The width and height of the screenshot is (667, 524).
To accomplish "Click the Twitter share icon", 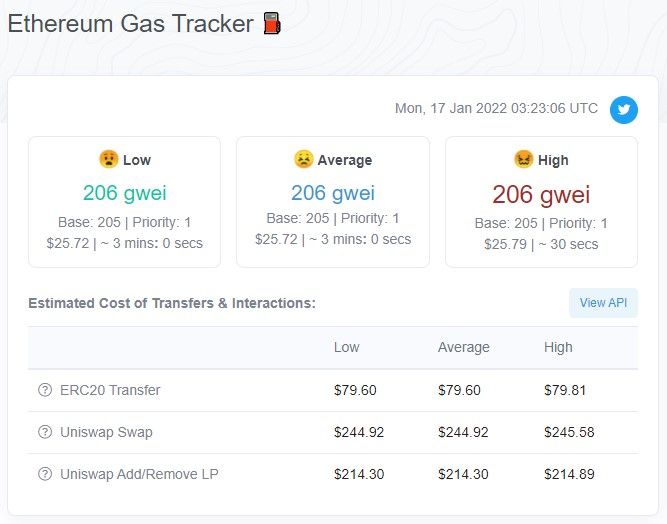I will coord(624,110).
